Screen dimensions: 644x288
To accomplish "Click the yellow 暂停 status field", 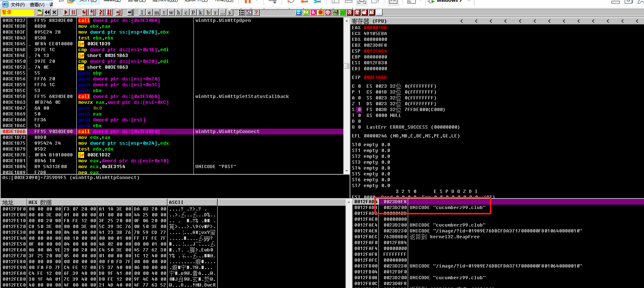I will 18,12.
